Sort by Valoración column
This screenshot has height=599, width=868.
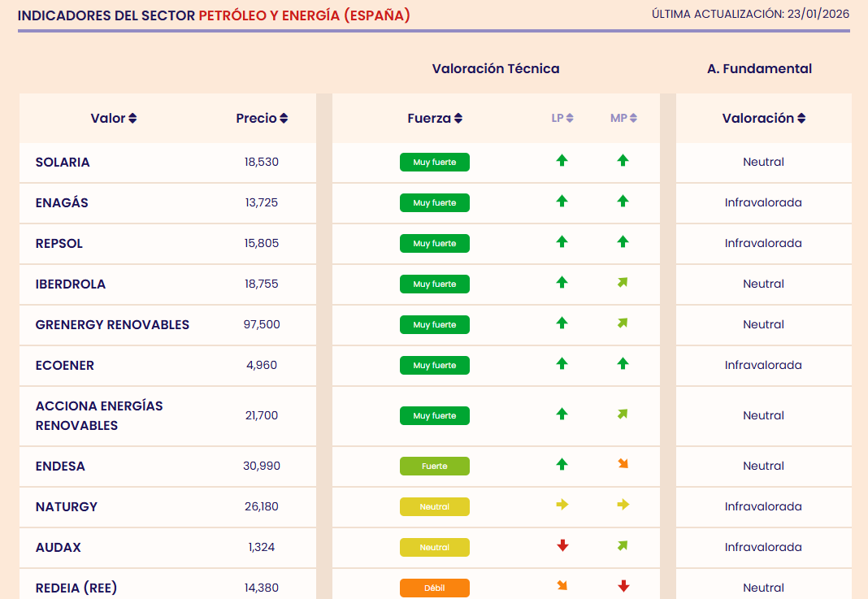[763, 118]
